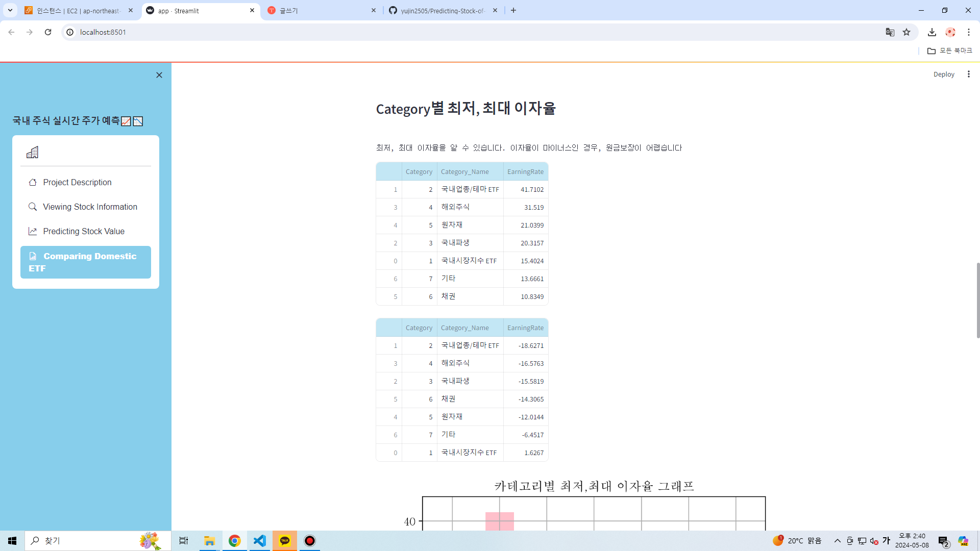The height and width of the screenshot is (551, 980).
Task: Reload the localhost page
Action: coord(48,32)
